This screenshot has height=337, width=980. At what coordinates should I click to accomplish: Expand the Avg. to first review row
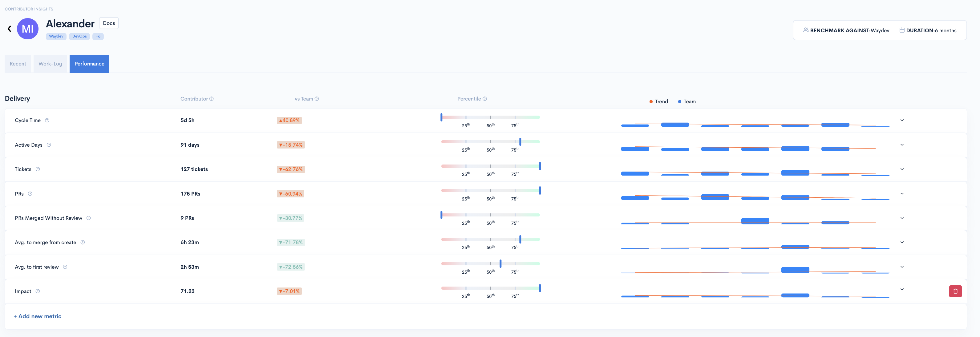coord(902,267)
